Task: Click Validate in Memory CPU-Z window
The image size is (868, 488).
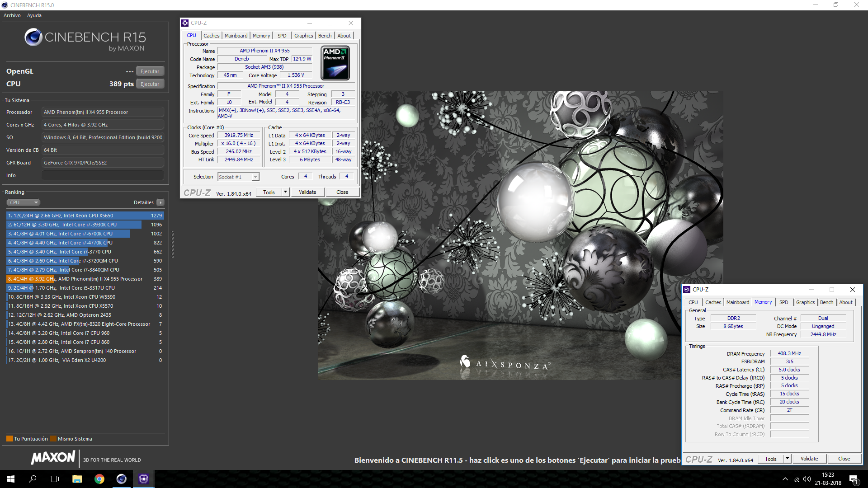Action: coord(809,459)
